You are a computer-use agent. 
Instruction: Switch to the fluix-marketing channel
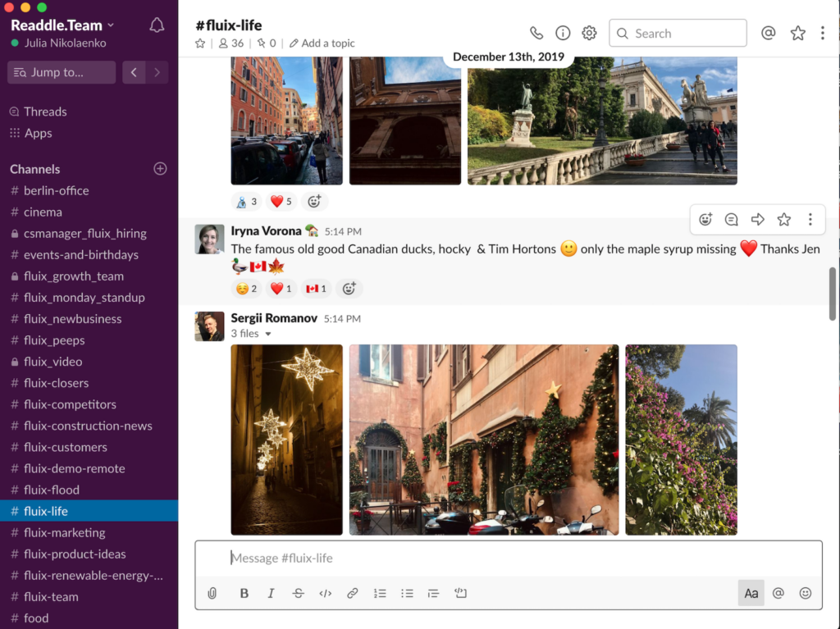(64, 532)
